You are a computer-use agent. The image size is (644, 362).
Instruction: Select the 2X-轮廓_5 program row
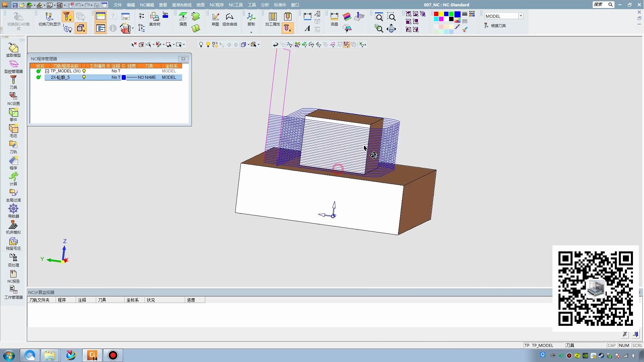click(60, 77)
